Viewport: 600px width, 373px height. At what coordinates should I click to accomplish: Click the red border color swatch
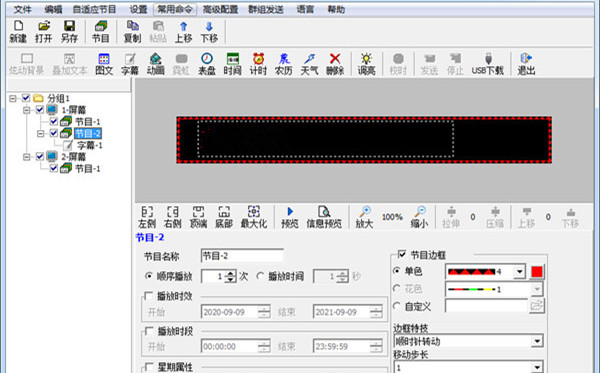537,272
